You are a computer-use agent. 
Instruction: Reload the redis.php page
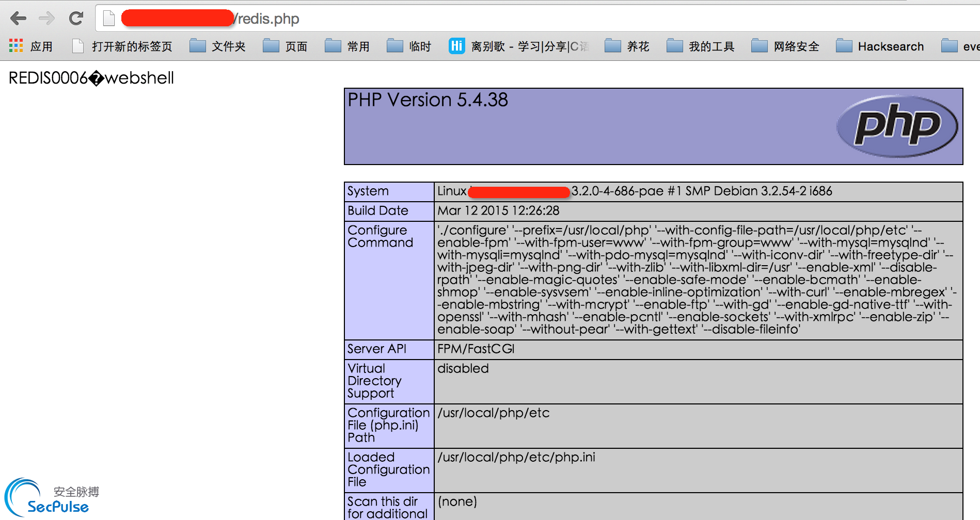click(x=76, y=19)
